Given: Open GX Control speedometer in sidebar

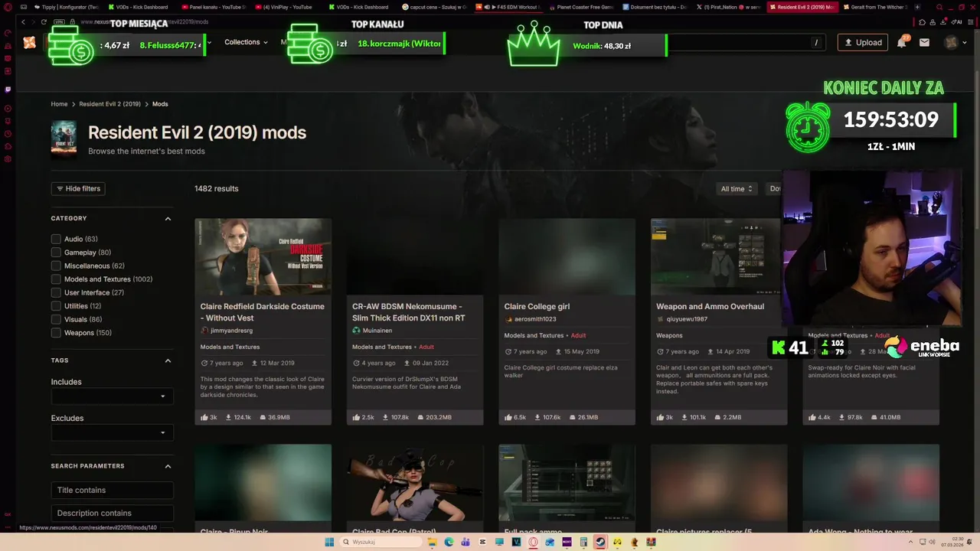Looking at the screenshot, I should pos(8,34).
